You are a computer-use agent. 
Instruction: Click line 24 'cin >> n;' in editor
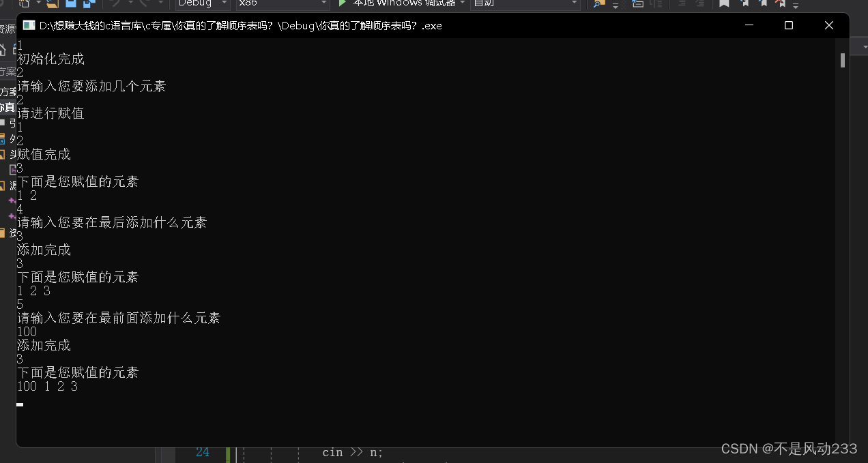point(352,452)
